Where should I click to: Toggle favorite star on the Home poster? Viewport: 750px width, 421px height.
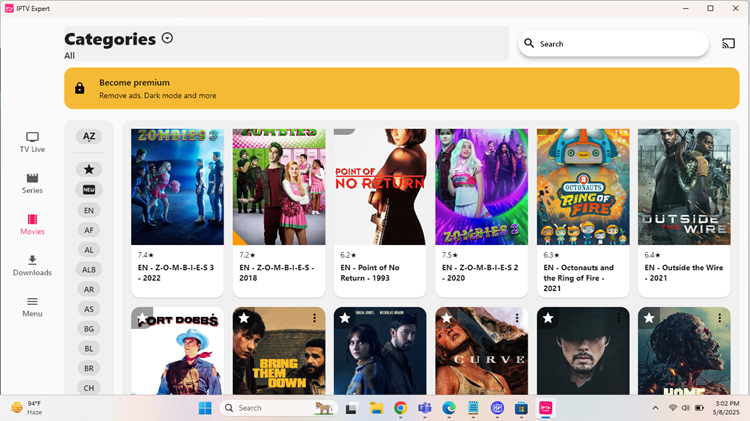tap(649, 318)
